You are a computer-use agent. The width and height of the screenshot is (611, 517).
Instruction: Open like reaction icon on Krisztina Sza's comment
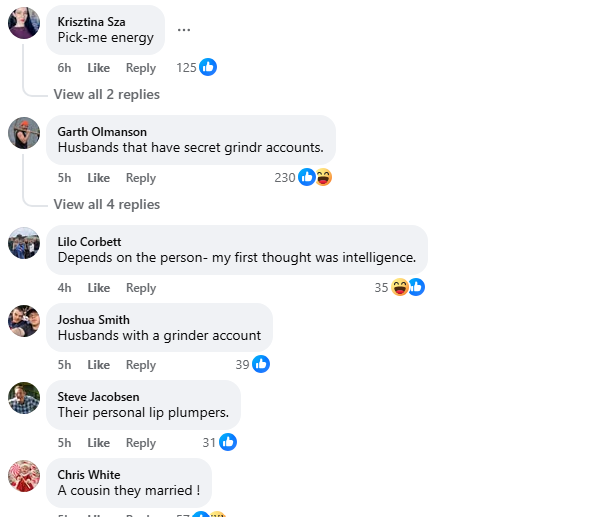point(208,67)
